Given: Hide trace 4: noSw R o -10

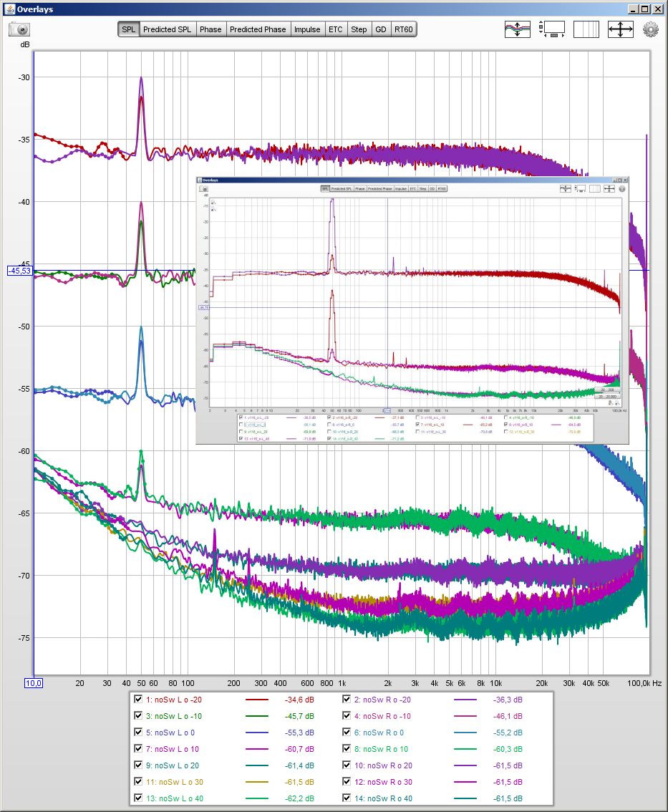Looking at the screenshot, I should point(347,715).
